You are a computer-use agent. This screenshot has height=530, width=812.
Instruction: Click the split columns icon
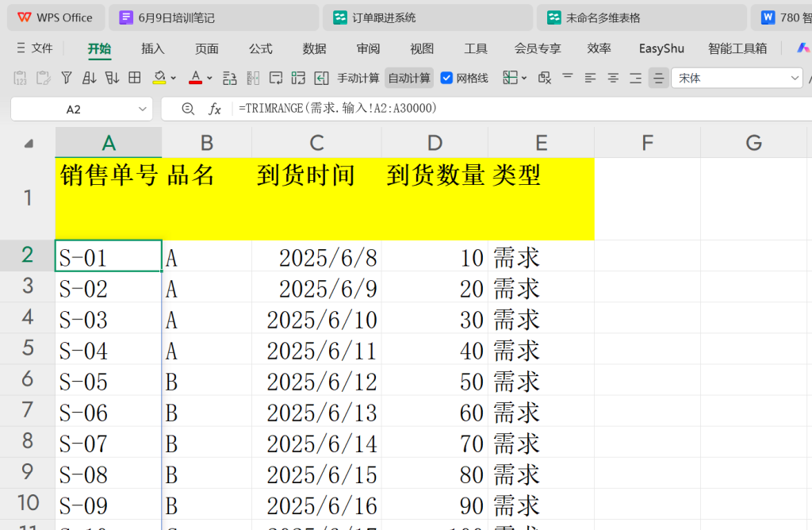click(x=253, y=79)
